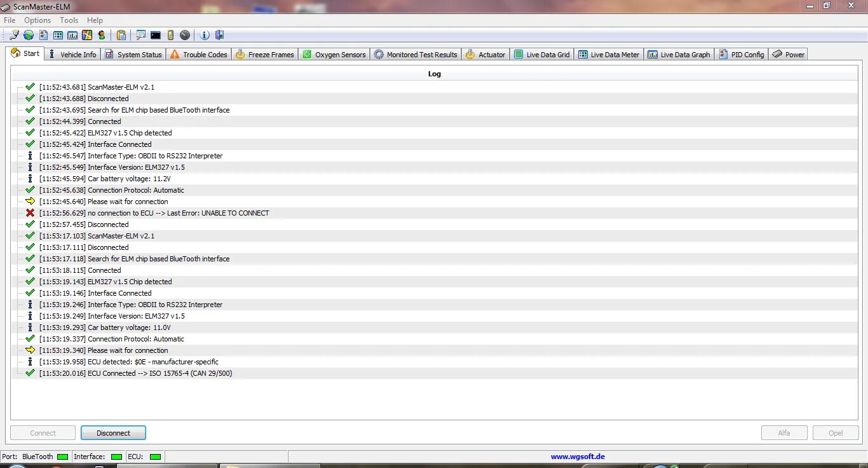Click the four-color squares toolbar icon

pos(87,35)
